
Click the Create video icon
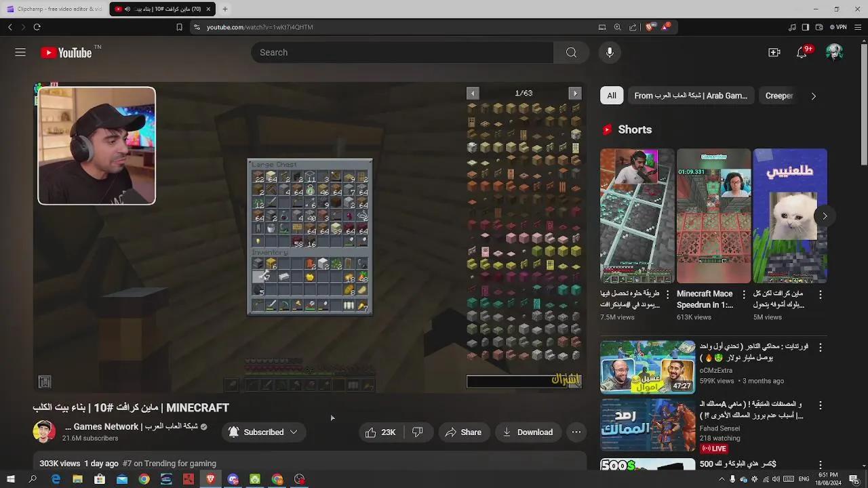pyautogui.click(x=774, y=52)
